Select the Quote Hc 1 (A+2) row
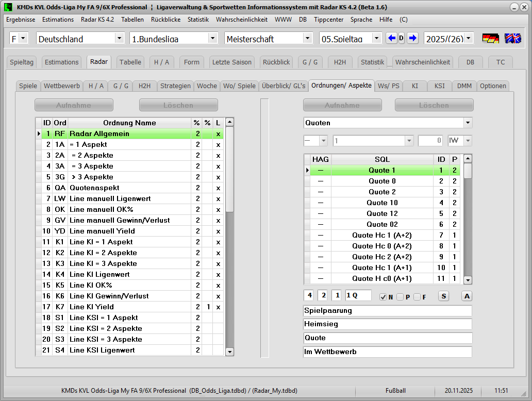 [381, 235]
